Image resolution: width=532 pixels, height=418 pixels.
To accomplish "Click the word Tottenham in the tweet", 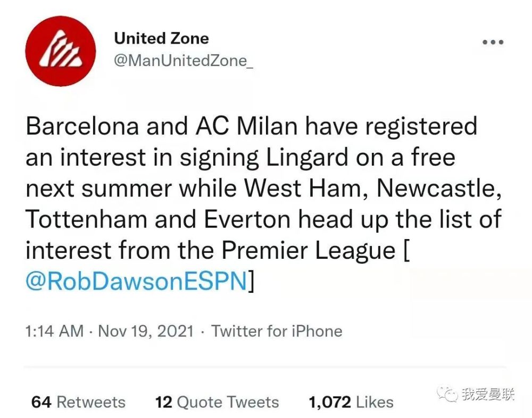I will pos(86,219).
